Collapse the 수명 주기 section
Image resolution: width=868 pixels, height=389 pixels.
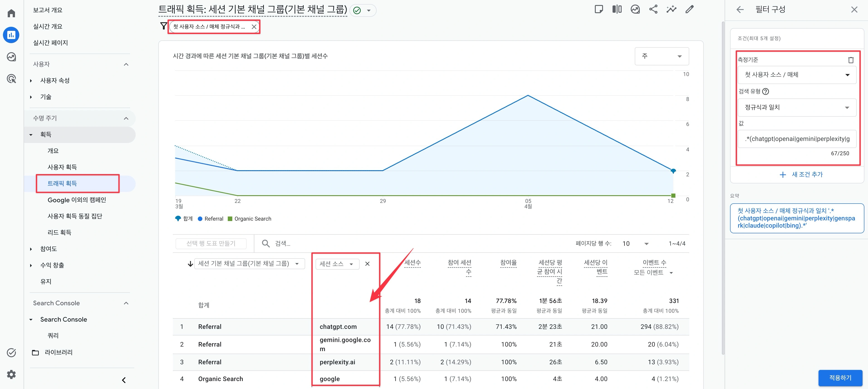point(126,118)
